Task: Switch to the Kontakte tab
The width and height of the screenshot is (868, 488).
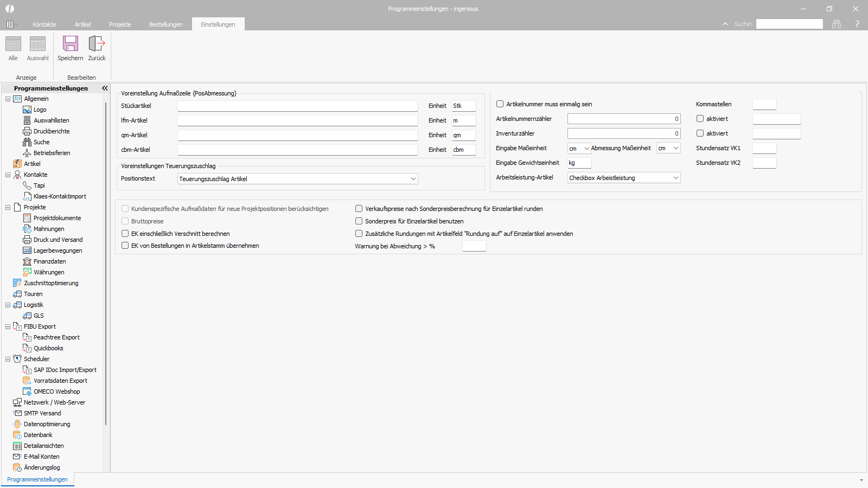Action: 44,24
